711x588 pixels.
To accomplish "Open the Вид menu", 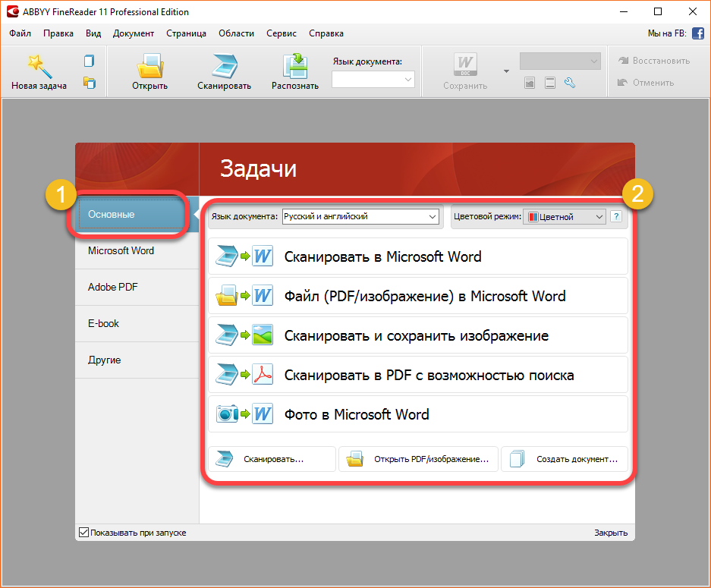I will pyautogui.click(x=93, y=33).
